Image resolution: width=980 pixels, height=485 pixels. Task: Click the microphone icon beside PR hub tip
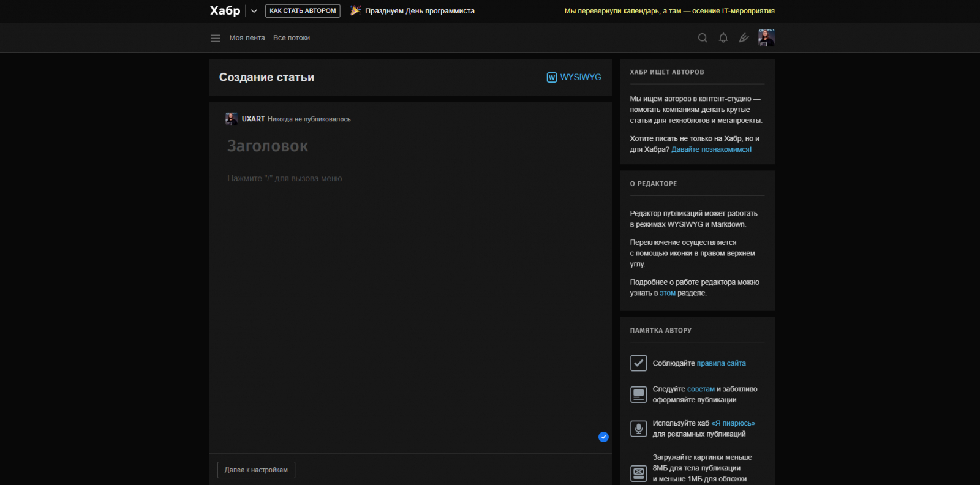coord(638,429)
